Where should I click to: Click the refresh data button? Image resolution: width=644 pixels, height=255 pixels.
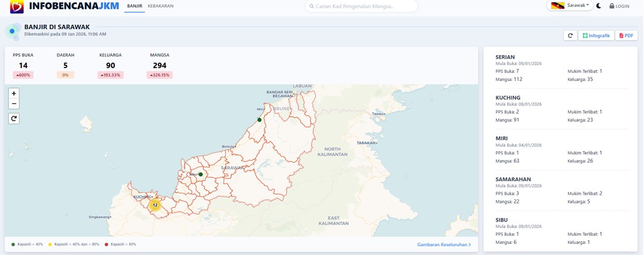570,36
